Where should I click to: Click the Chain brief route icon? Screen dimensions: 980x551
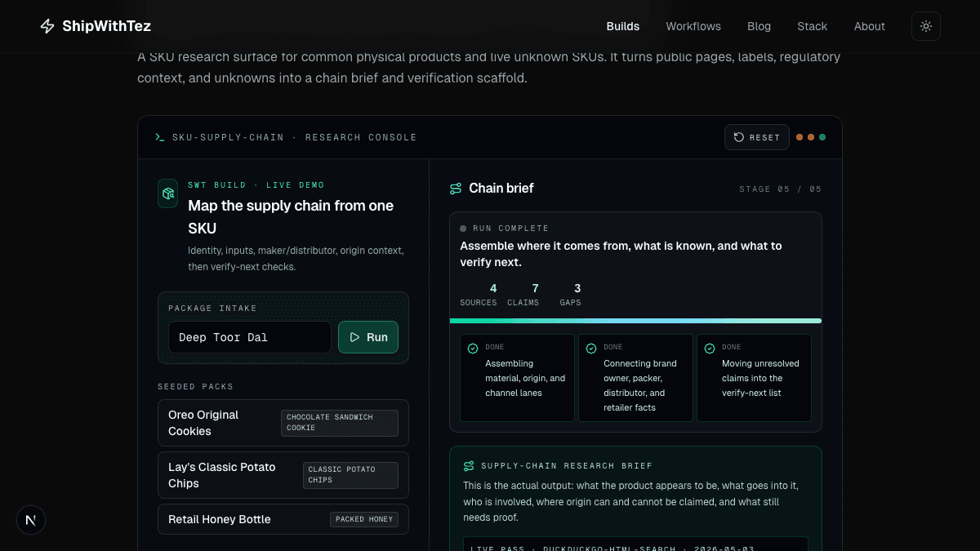point(456,189)
